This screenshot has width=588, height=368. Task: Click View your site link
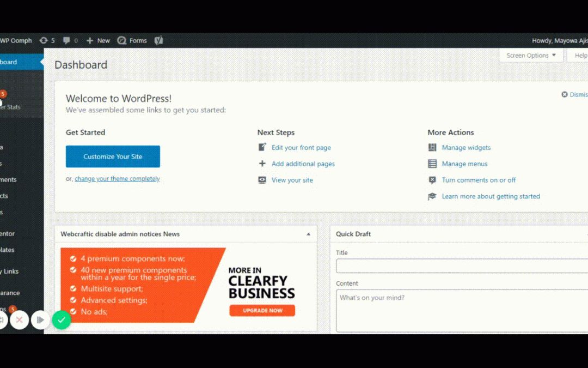tap(292, 180)
